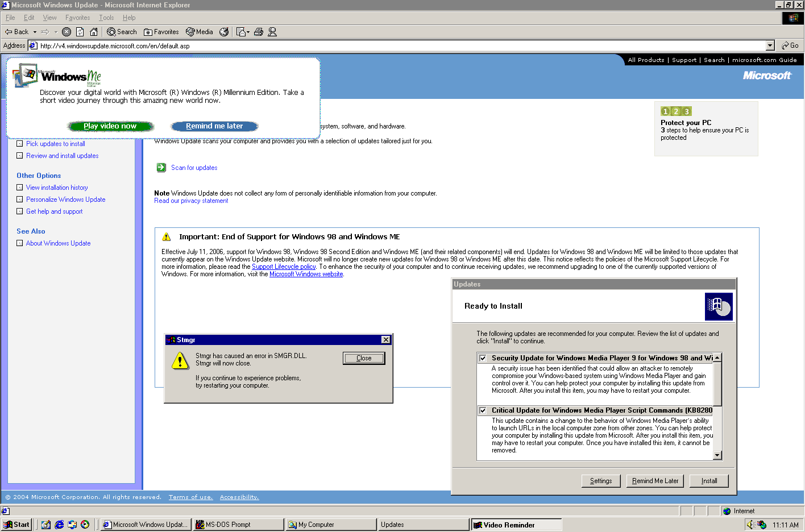Open the History pane icon
805x532 pixels.
[x=224, y=32]
